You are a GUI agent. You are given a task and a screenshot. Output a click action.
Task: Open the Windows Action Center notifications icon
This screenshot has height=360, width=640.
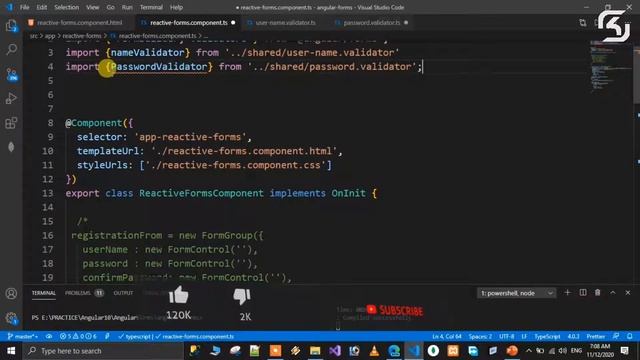[x=624, y=351]
